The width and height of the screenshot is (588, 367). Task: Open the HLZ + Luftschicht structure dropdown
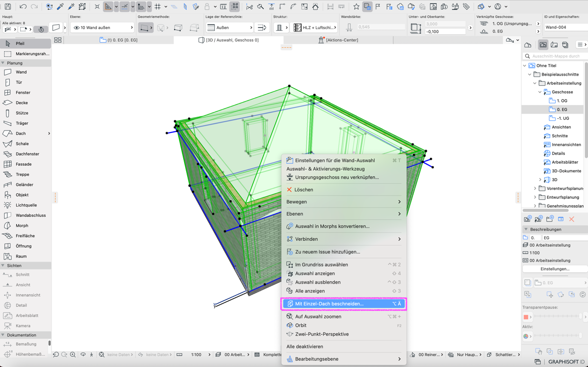tap(314, 27)
